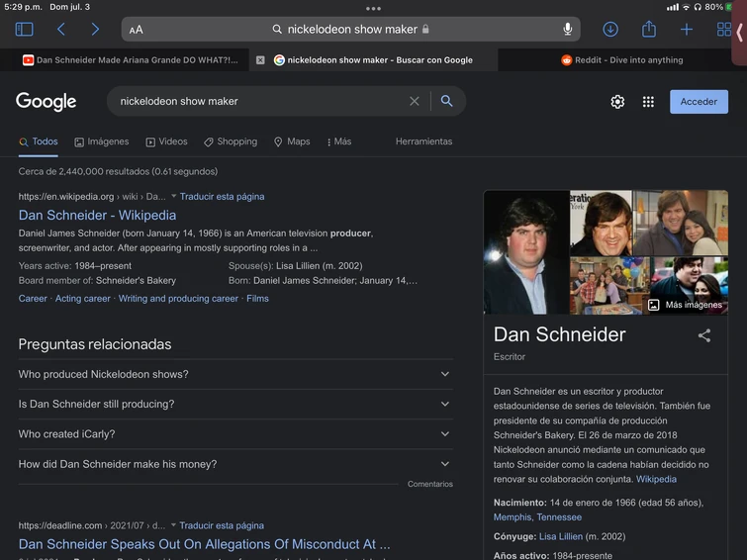Open the Share sheet icon
Screen dimensions: 747x560
click(x=648, y=29)
